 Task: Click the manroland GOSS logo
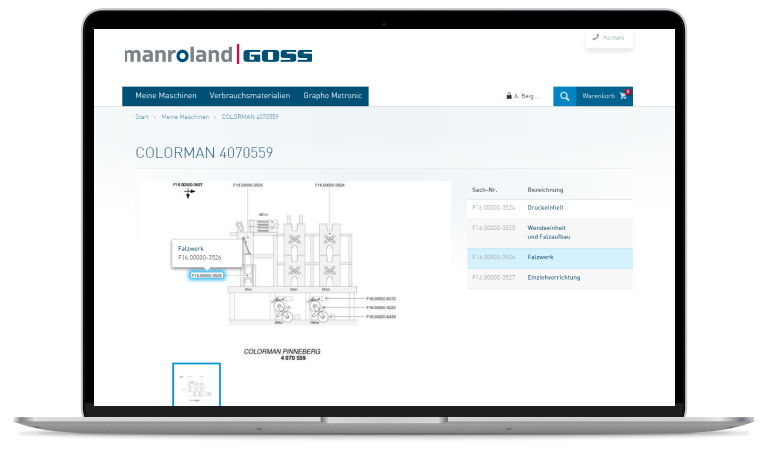click(218, 54)
